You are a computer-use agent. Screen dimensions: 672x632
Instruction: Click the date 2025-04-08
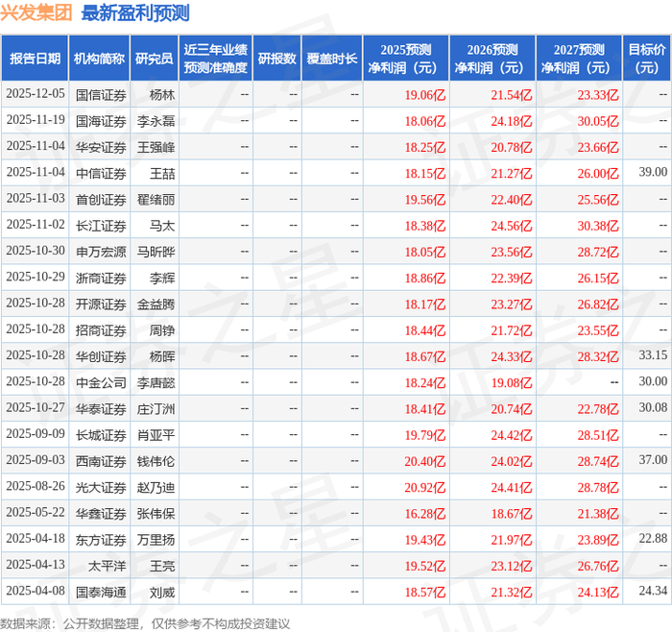click(x=36, y=591)
